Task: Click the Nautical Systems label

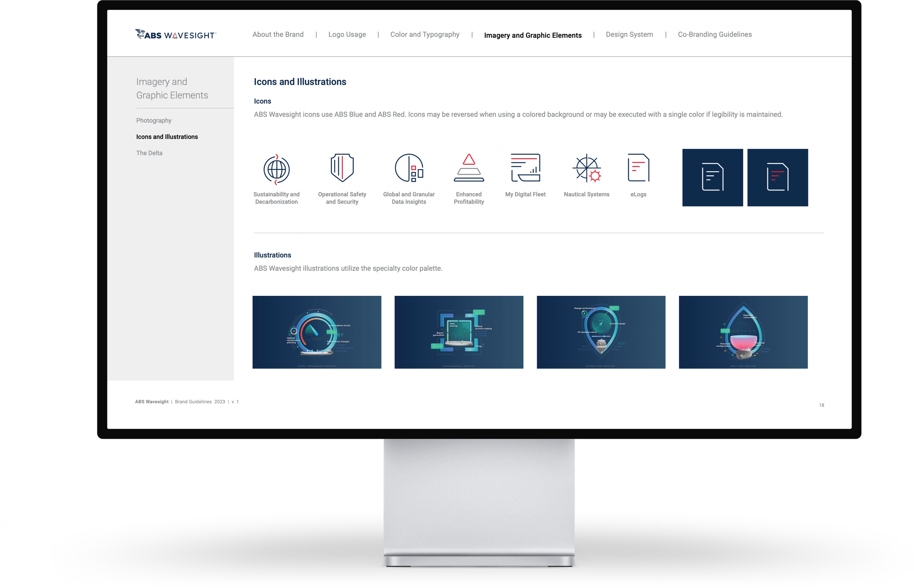Action: [586, 194]
